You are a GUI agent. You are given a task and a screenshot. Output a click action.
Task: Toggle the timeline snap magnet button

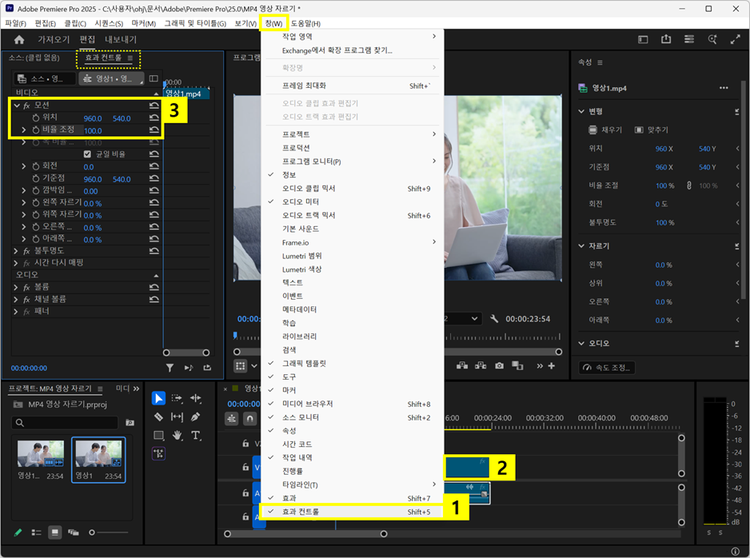pos(250,419)
